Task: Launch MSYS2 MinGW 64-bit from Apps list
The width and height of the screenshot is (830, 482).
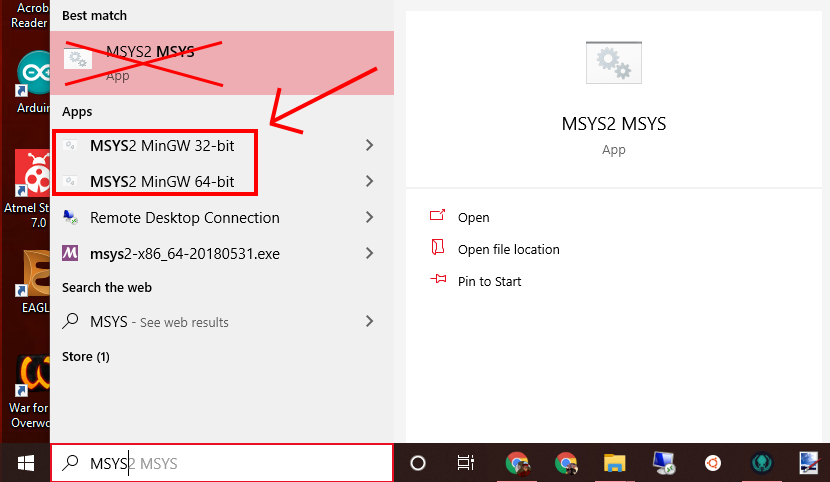Action: click(x=222, y=181)
